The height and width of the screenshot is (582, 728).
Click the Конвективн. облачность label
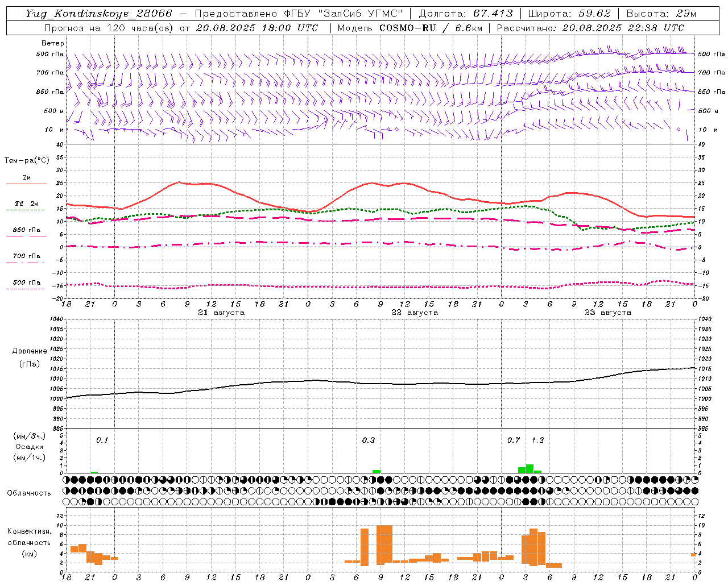[x=29, y=537]
